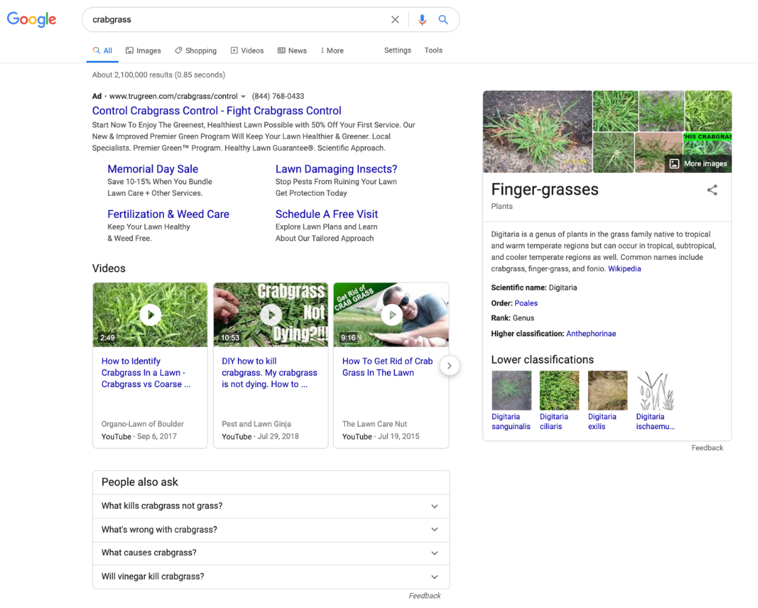
Task: Open Digitaria ischaemum thumbnail
Action: tap(656, 391)
